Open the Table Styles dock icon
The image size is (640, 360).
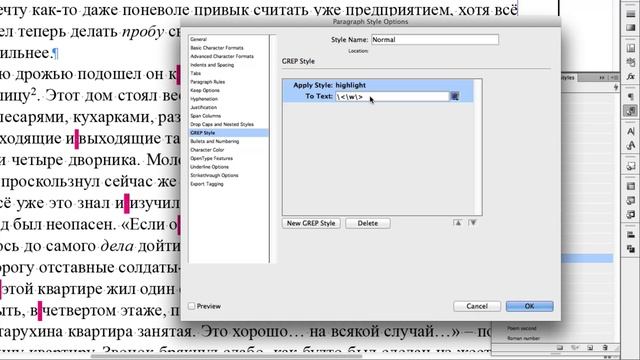coord(631,200)
